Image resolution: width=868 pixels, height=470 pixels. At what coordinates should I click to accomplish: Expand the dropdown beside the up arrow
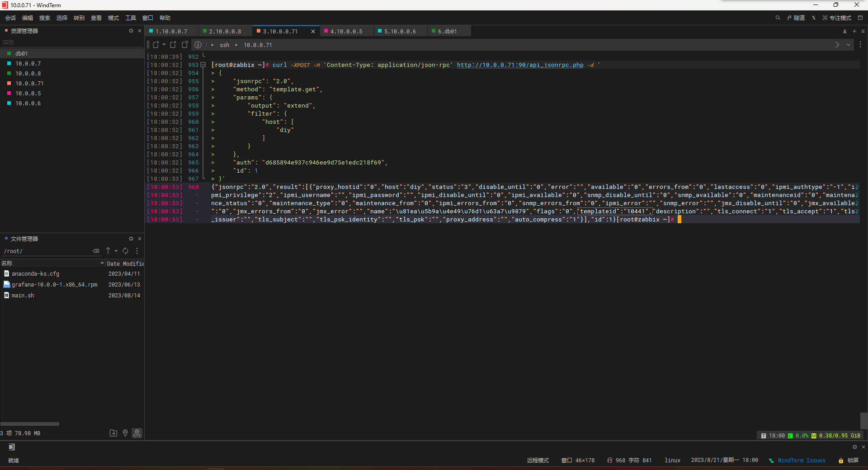(116, 251)
